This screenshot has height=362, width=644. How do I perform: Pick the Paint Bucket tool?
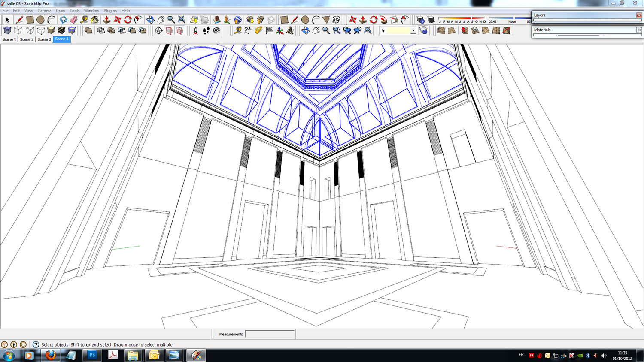tap(94, 20)
